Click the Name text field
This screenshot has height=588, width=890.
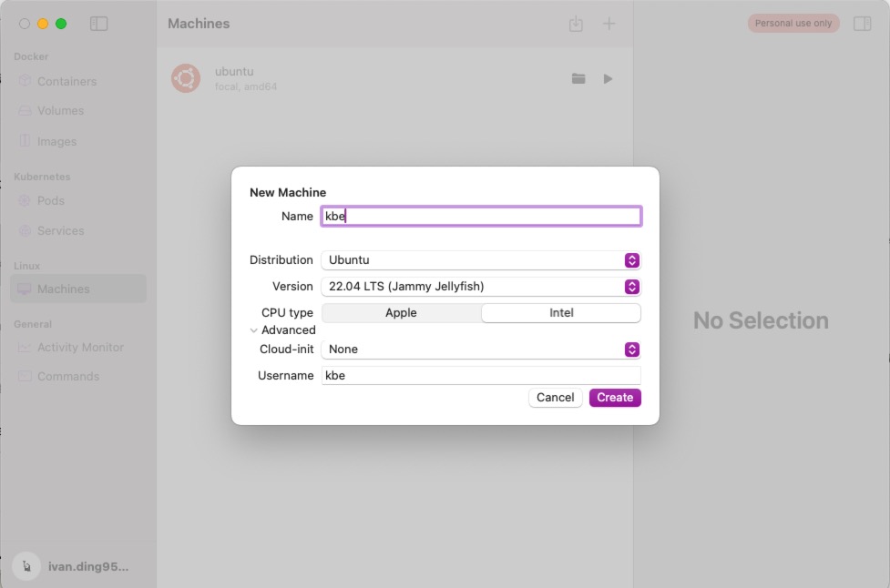point(481,217)
